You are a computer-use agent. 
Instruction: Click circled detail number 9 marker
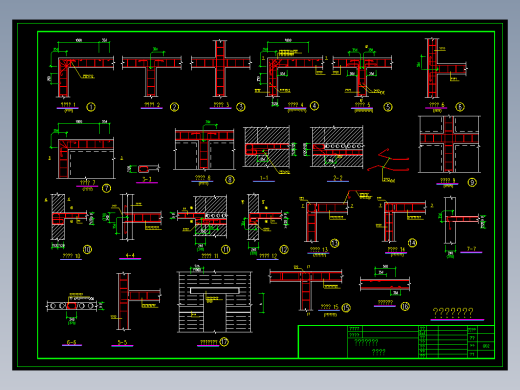pyautogui.click(x=472, y=182)
